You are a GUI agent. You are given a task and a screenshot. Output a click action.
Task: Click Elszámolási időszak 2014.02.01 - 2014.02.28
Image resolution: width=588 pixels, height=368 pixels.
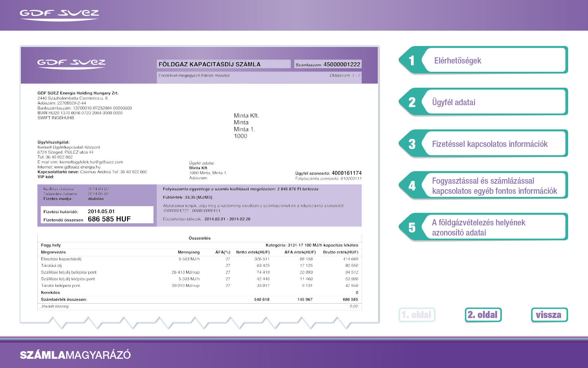coord(206,219)
